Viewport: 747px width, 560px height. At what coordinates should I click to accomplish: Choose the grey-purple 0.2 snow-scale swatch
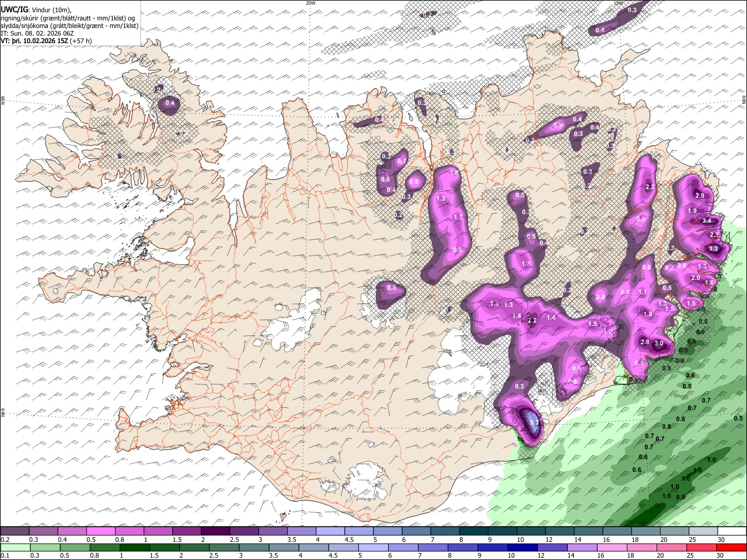[15, 531]
